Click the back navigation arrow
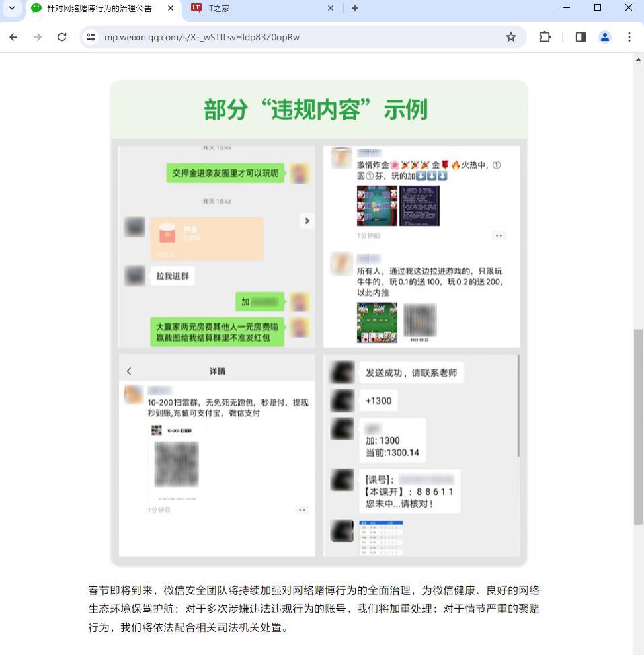Image resolution: width=644 pixels, height=655 pixels. pyautogui.click(x=13, y=37)
